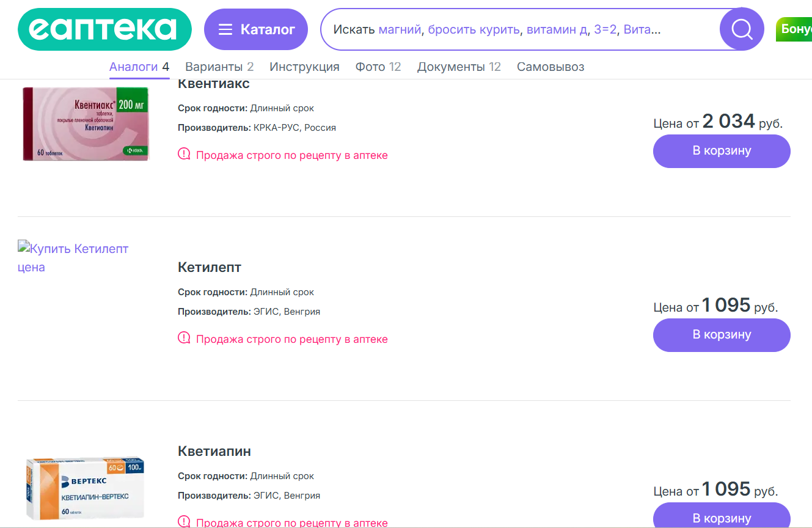Open the Инструкция tab
This screenshot has width=812, height=528.
click(x=304, y=67)
